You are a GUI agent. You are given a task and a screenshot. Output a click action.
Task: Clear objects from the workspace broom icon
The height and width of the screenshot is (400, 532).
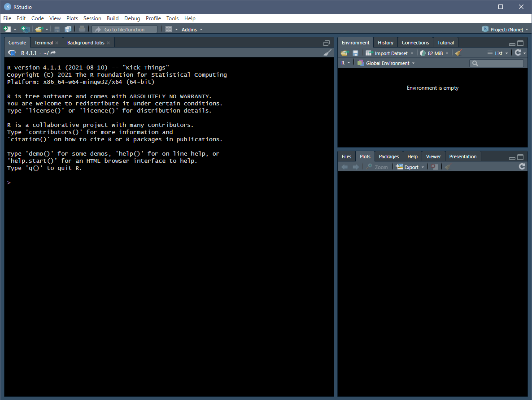coord(458,52)
